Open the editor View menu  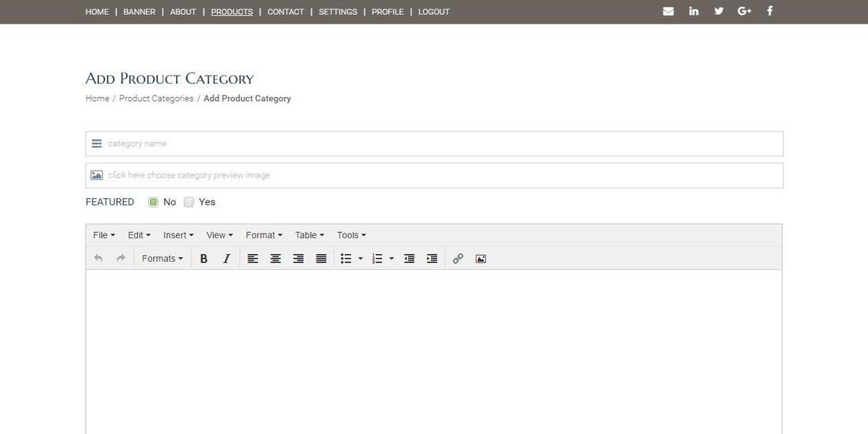tap(220, 235)
